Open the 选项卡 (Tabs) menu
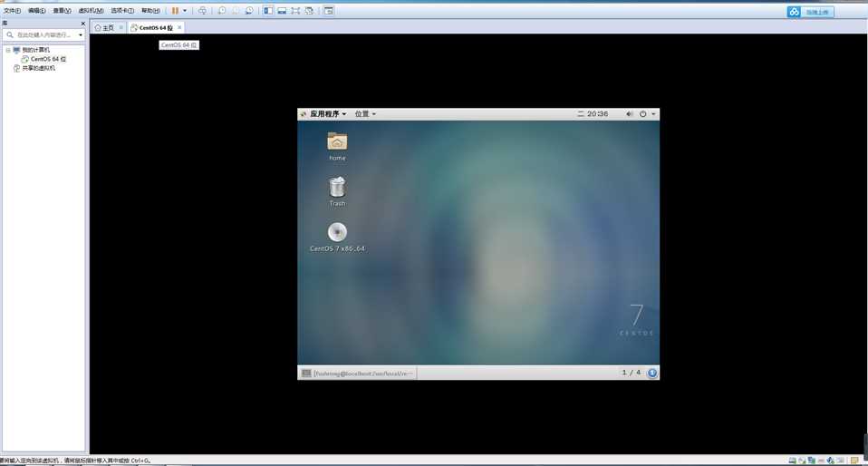The image size is (868, 466). click(121, 11)
